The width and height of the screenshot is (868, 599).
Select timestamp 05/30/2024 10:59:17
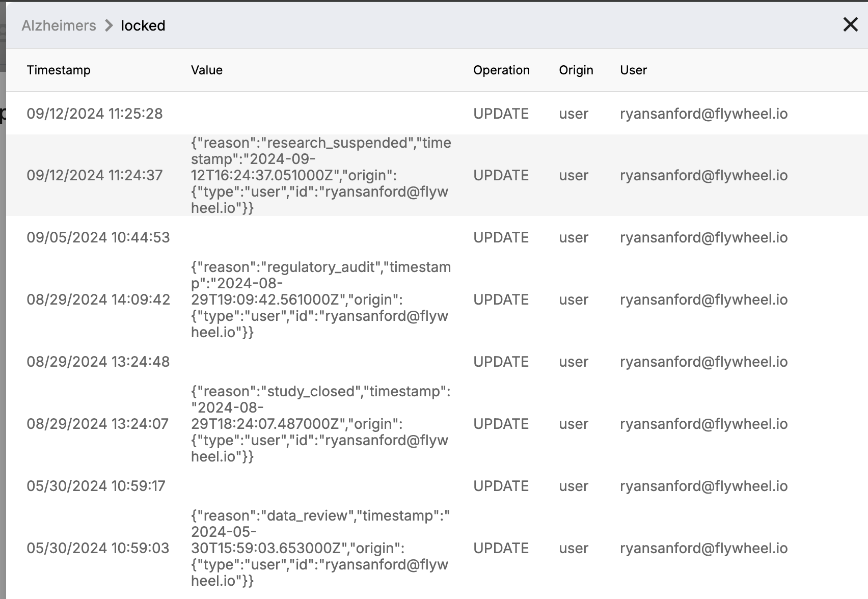[96, 486]
